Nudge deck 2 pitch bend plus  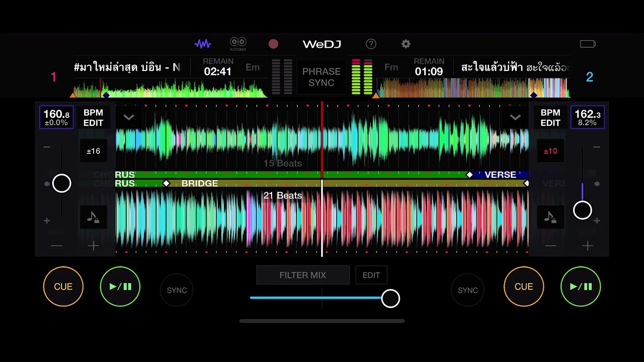tap(588, 246)
